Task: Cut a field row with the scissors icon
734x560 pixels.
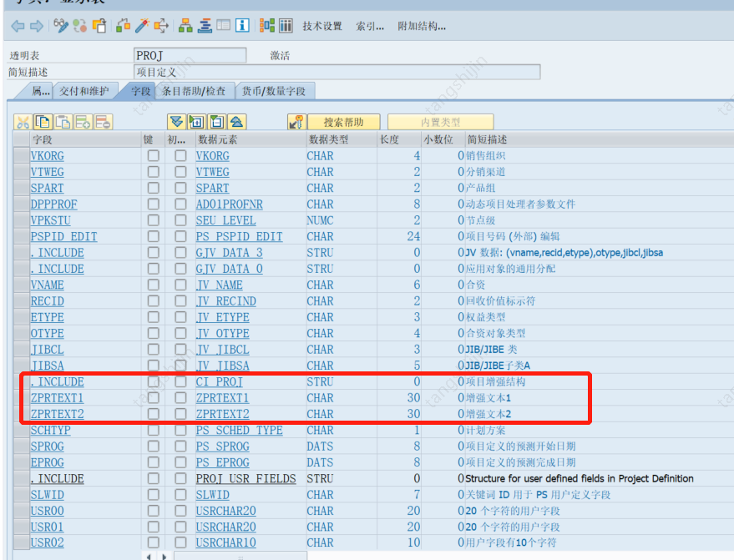Action: click(24, 122)
